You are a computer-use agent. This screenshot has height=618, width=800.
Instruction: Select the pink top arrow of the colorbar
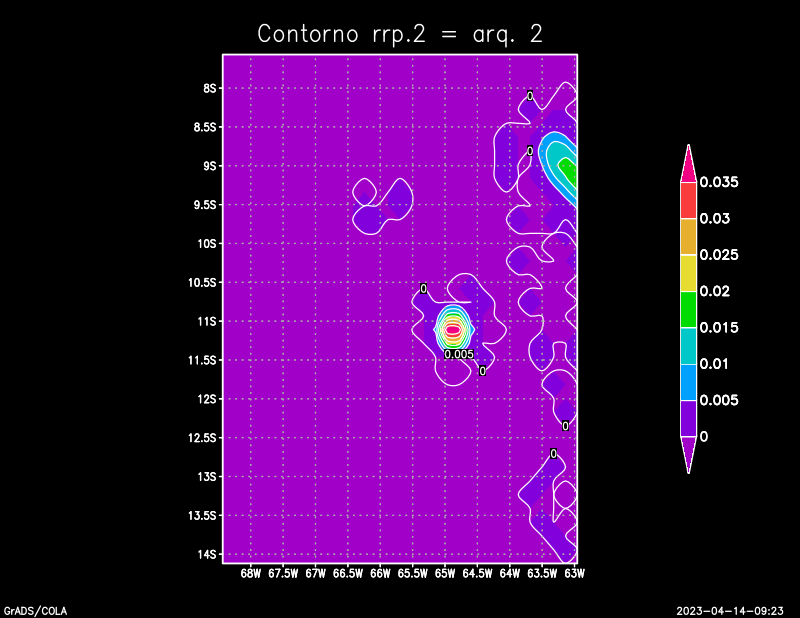click(x=688, y=166)
